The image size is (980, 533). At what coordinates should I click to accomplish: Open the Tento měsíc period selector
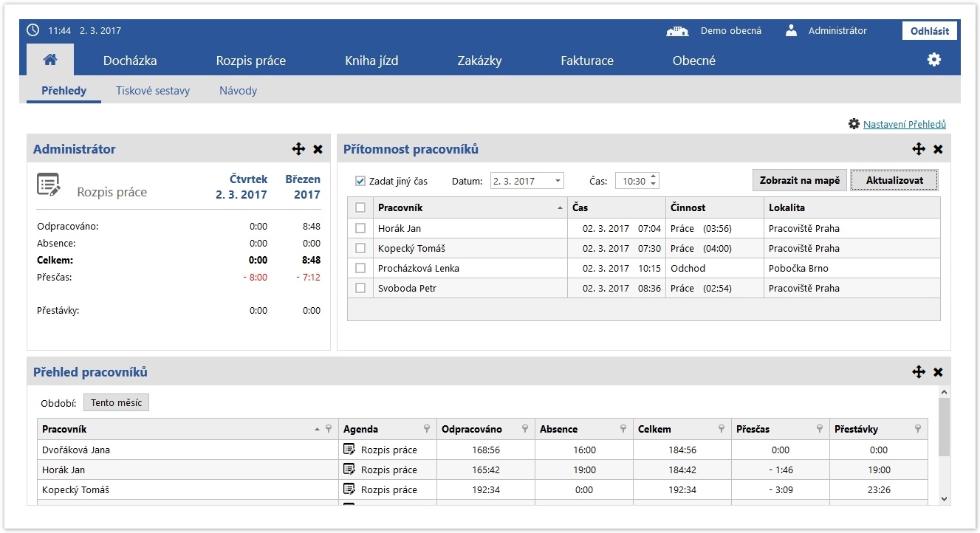pos(116,402)
